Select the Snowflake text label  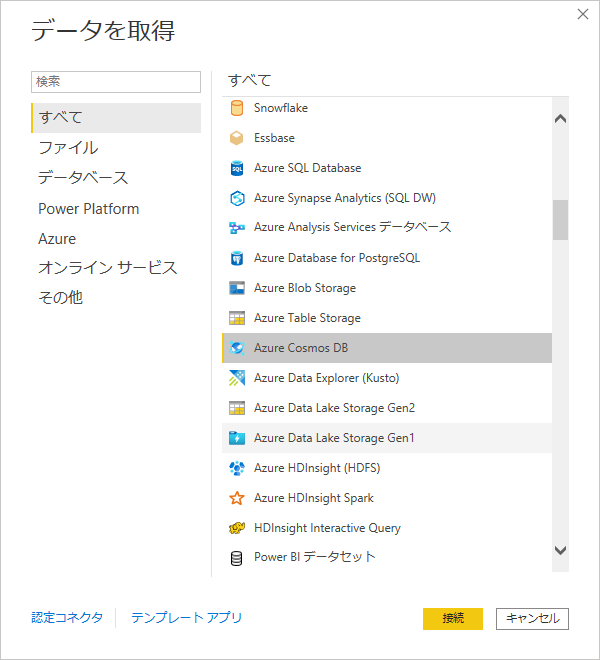pyautogui.click(x=281, y=108)
